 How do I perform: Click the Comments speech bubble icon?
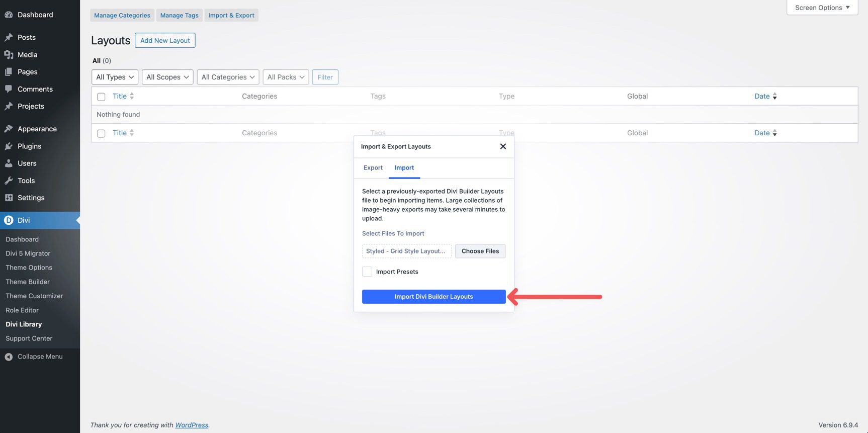point(9,89)
